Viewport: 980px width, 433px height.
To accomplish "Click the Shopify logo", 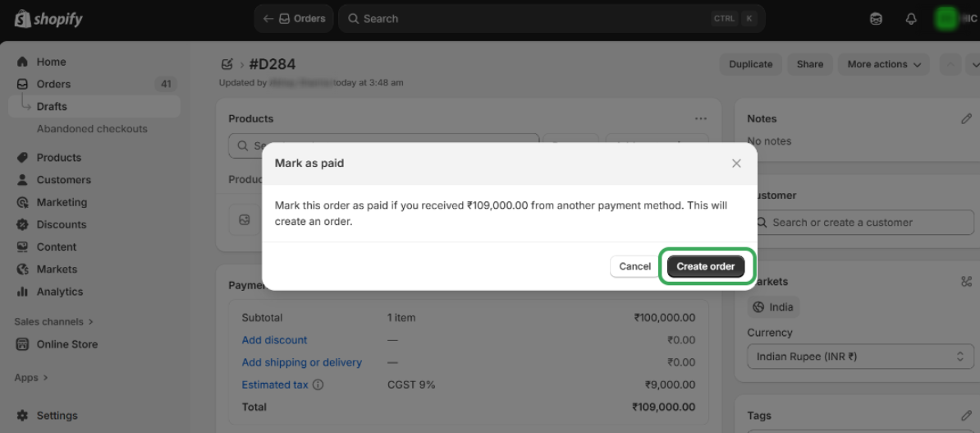I will click(49, 19).
